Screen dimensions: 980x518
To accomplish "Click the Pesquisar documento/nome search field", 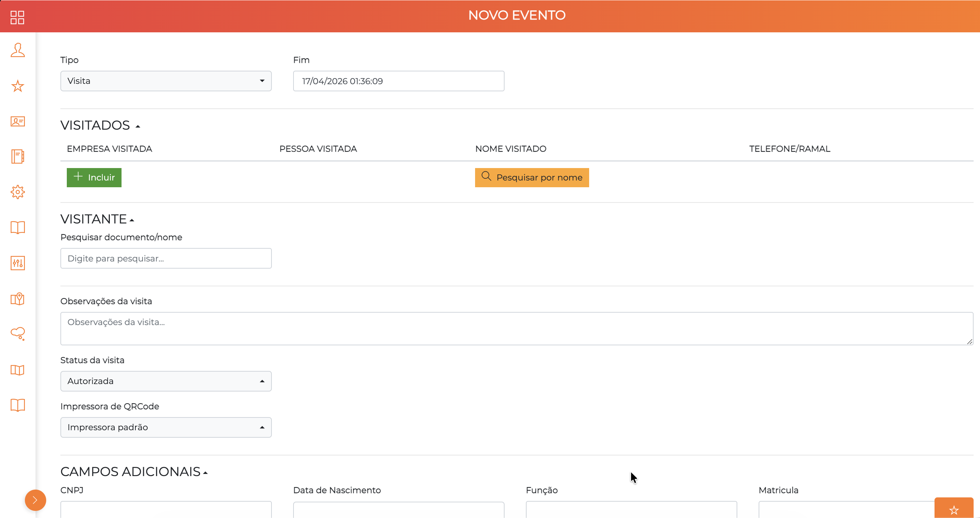I will (166, 259).
